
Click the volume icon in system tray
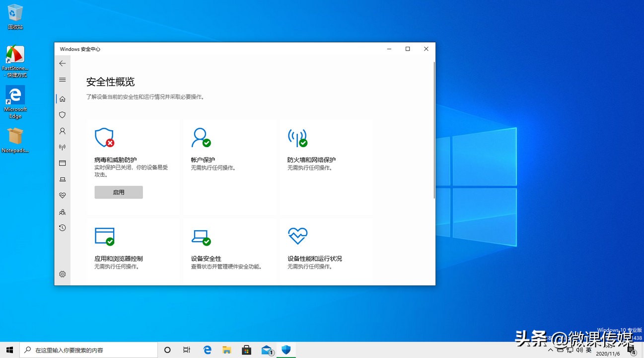pyautogui.click(x=579, y=350)
